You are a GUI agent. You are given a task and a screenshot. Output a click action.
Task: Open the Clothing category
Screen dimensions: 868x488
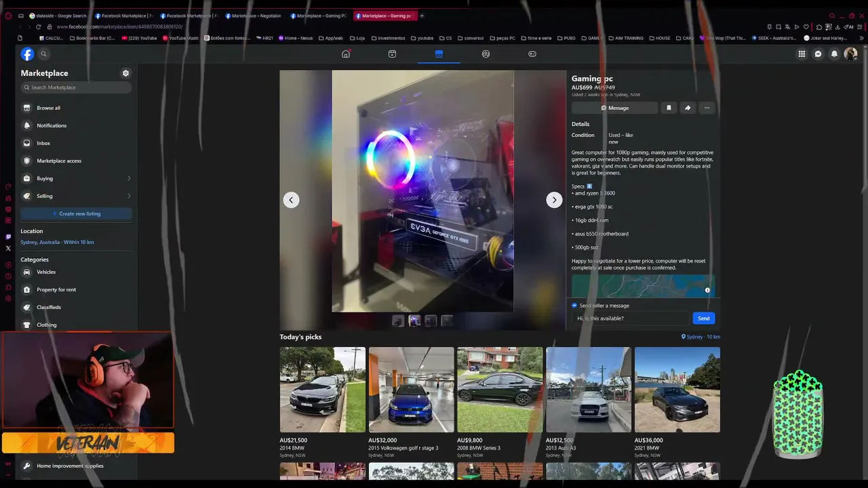(x=76, y=325)
